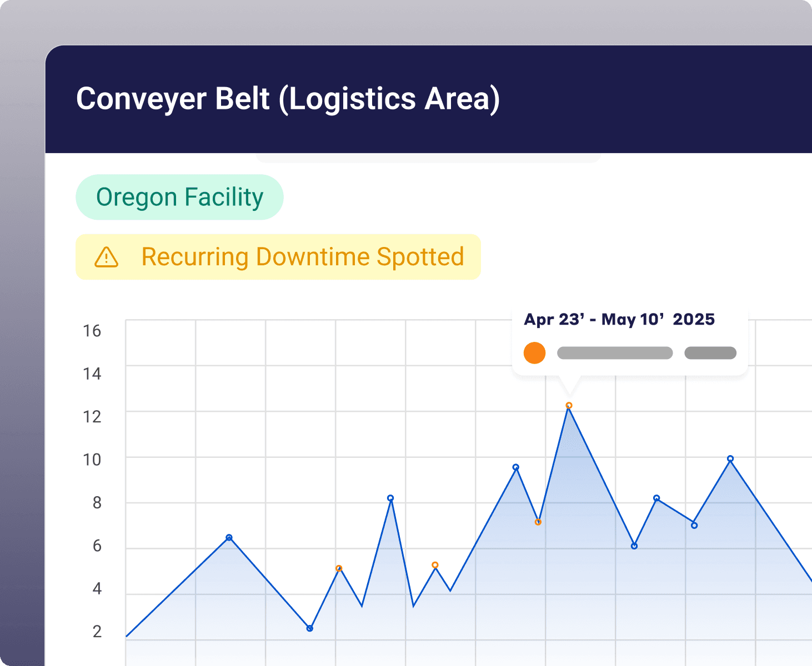Select the first blue data point near 6.5
The width and height of the screenshot is (812, 666).
point(229,537)
